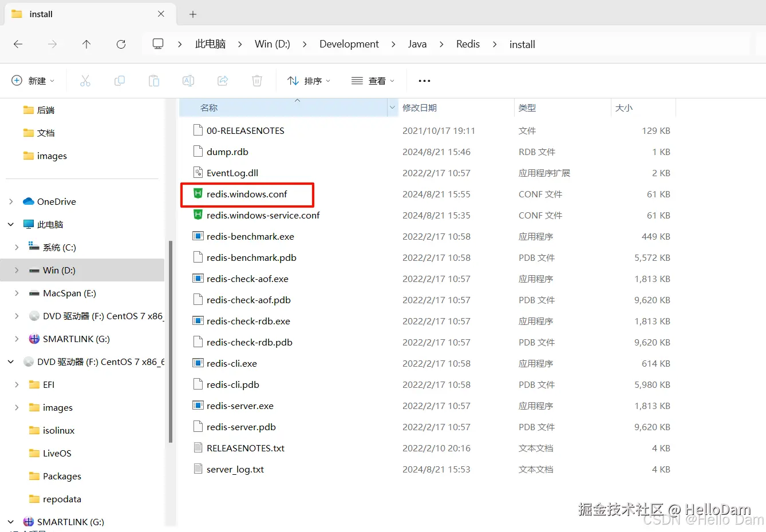Image resolution: width=766 pixels, height=532 pixels.
Task: Open a new tab with plus button
Action: (193, 14)
